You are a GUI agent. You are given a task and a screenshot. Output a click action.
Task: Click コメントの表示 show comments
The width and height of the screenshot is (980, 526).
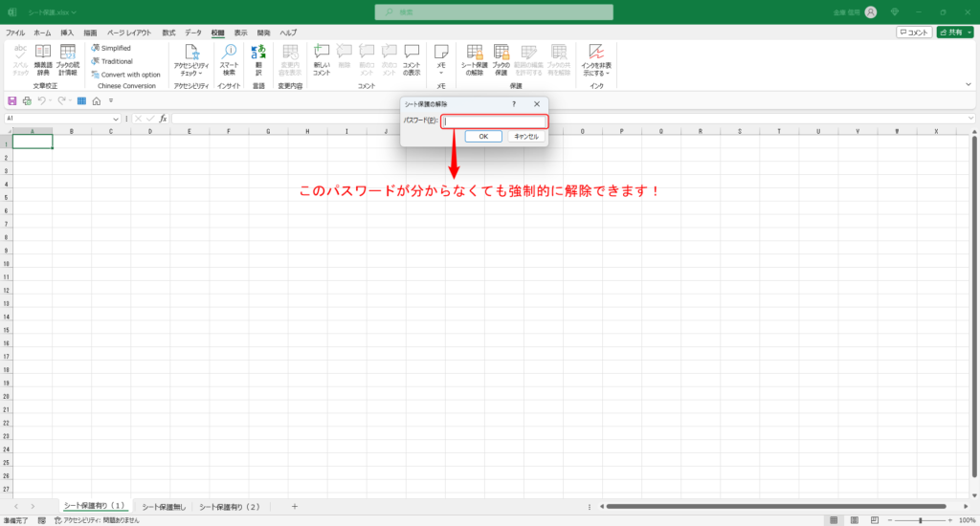[412, 60]
